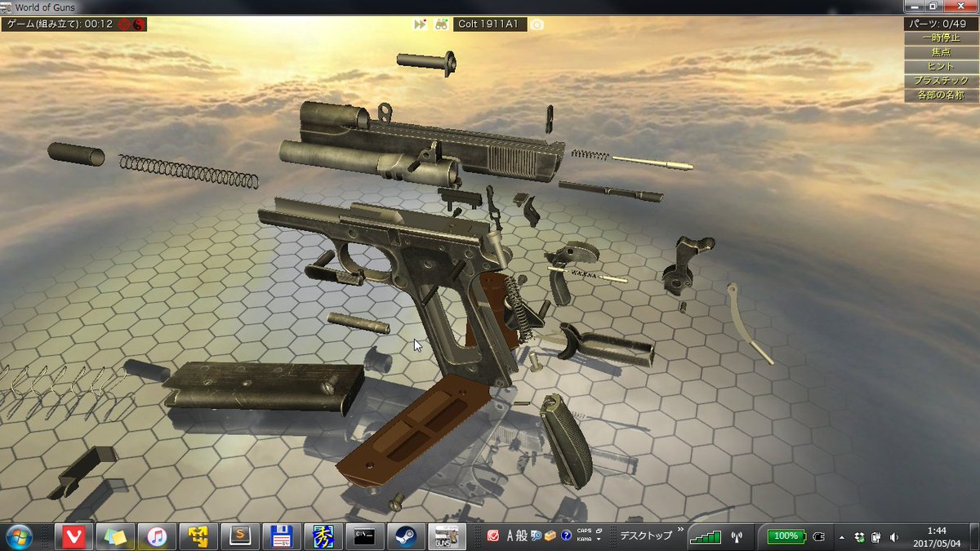This screenshot has height=551, width=980.
Task: Open the Windows Start menu
Action: pos(19,536)
